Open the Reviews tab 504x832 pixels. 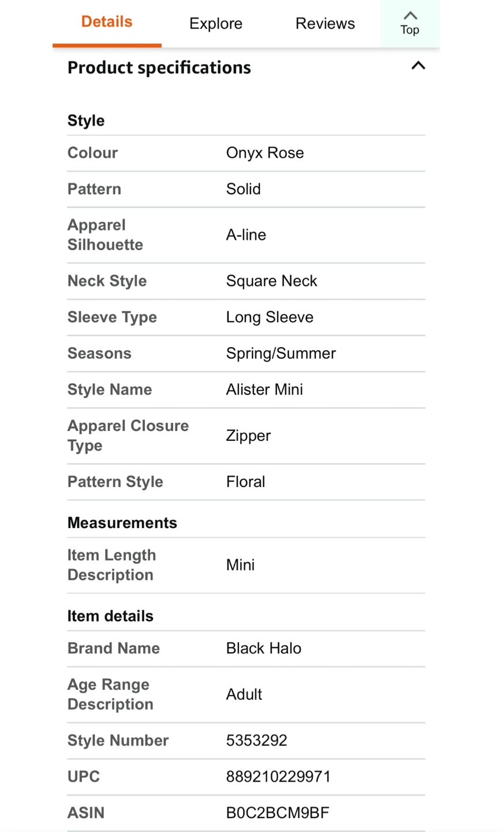(x=325, y=24)
